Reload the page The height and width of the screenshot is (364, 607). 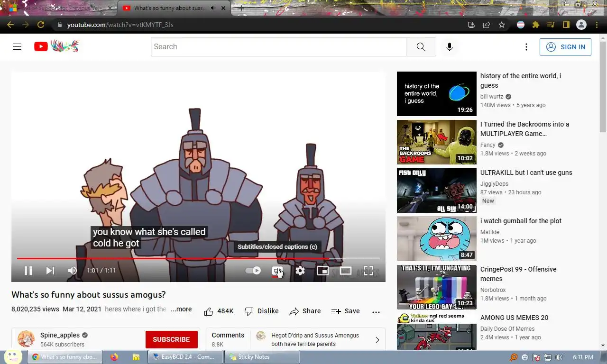(x=41, y=25)
